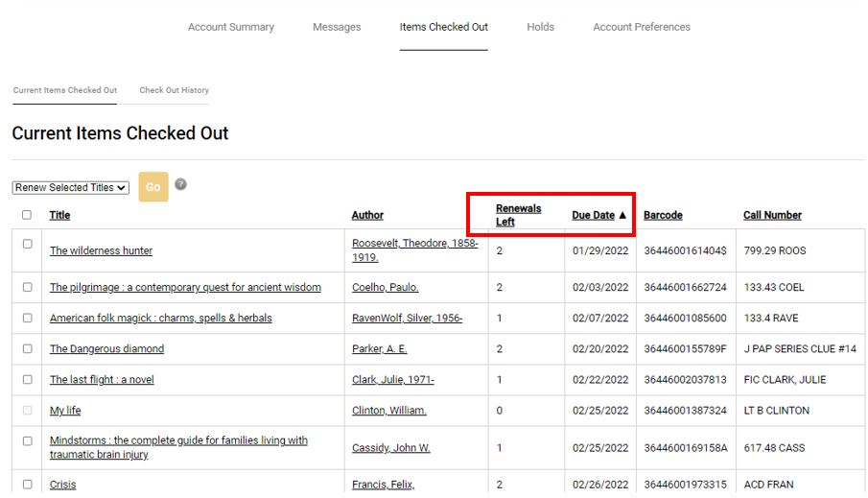This screenshot has height=498, width=868.
Task: Go to the Holds tab
Action: pyautogui.click(x=540, y=27)
